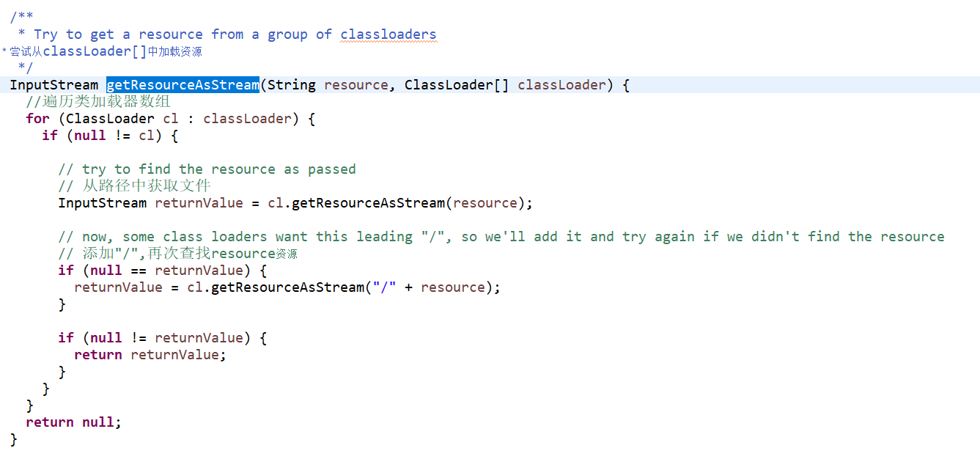Click the return returnValue statement

coord(150,355)
